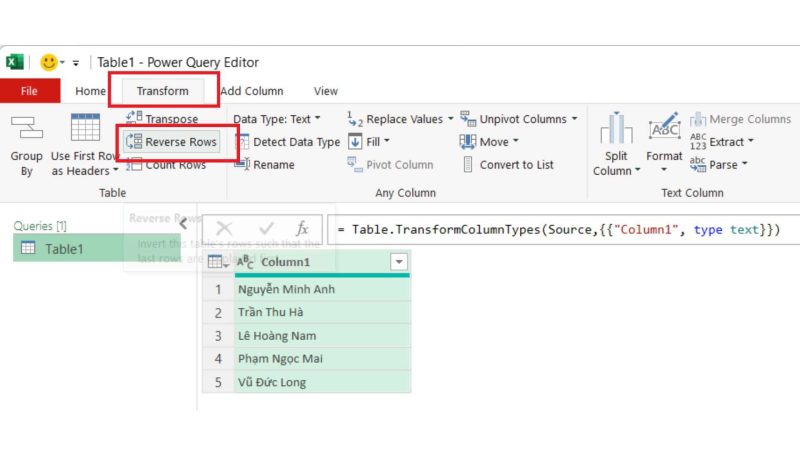Click the Excel application icon
The height and width of the screenshot is (450, 800).
click(15, 62)
